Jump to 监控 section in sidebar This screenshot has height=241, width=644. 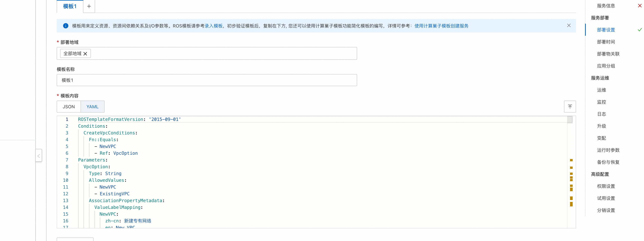pos(601,102)
